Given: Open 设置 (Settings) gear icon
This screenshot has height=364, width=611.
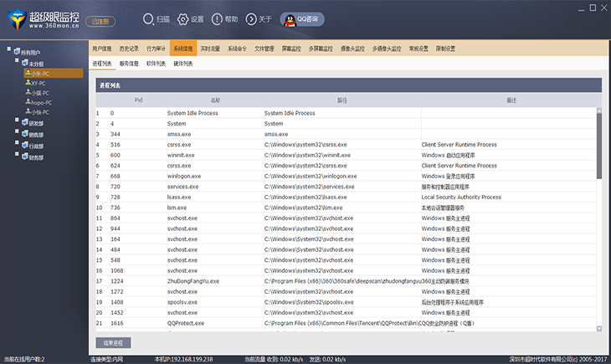Looking at the screenshot, I should click(182, 18).
